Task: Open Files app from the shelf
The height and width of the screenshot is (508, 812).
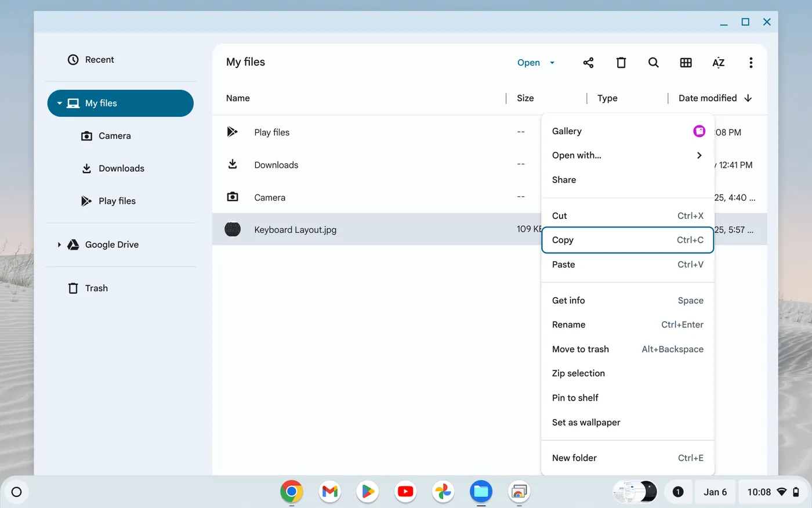Action: point(481,492)
